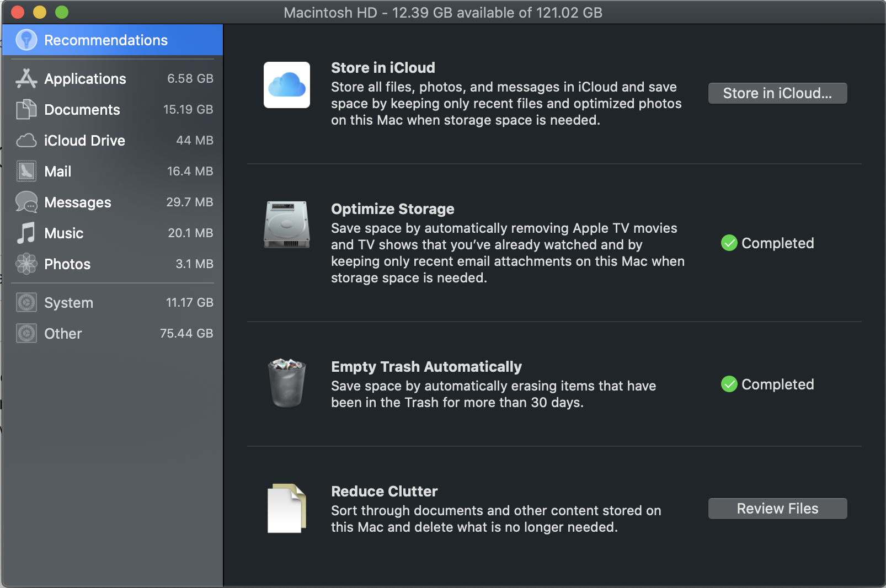Click the green Completed checkmark for Optimize Storage
This screenshot has height=588, width=886.
729,243
